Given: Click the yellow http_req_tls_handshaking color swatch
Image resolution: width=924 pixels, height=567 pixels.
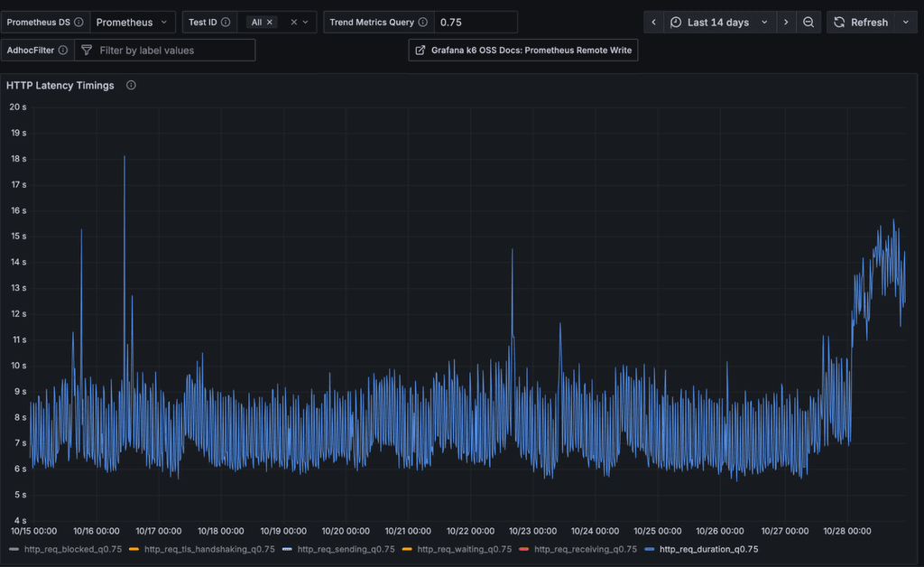Looking at the screenshot, I should click(x=134, y=549).
